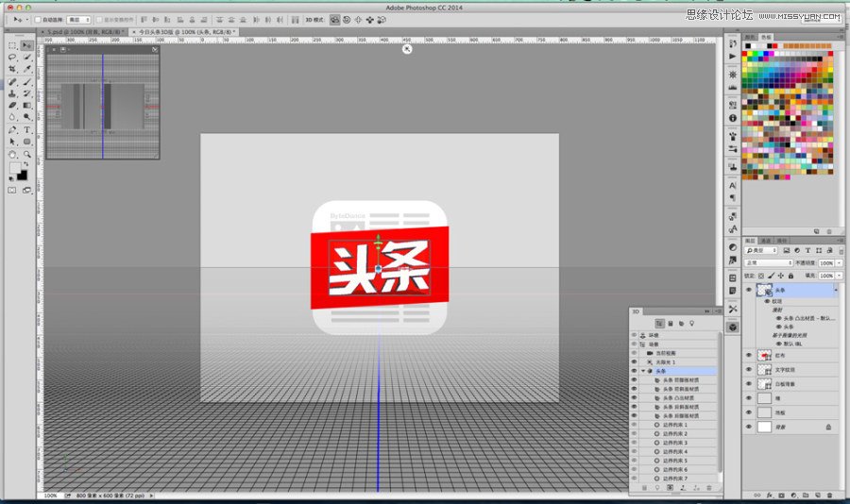Click Roll the 3D Object mode icon

(x=347, y=20)
